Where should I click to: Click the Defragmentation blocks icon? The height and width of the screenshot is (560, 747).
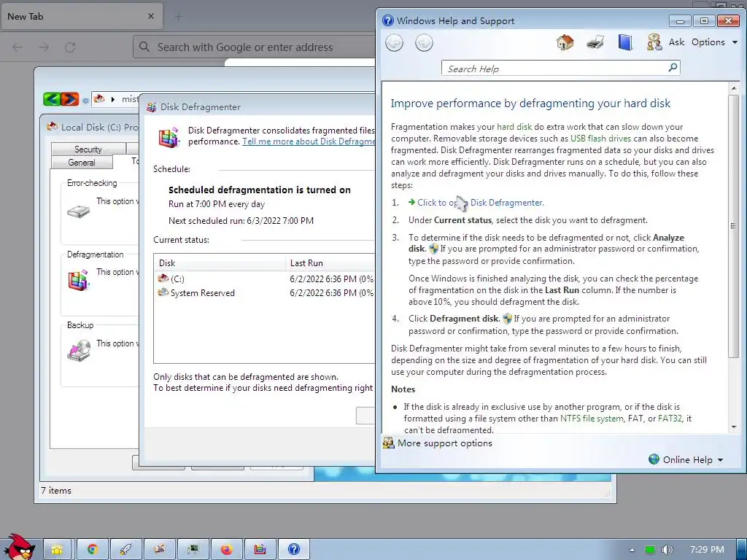(x=79, y=279)
